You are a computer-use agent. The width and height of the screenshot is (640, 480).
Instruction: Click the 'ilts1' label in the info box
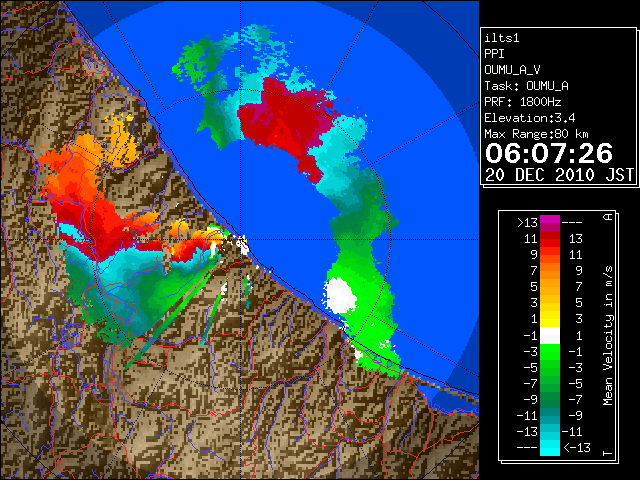(502, 38)
